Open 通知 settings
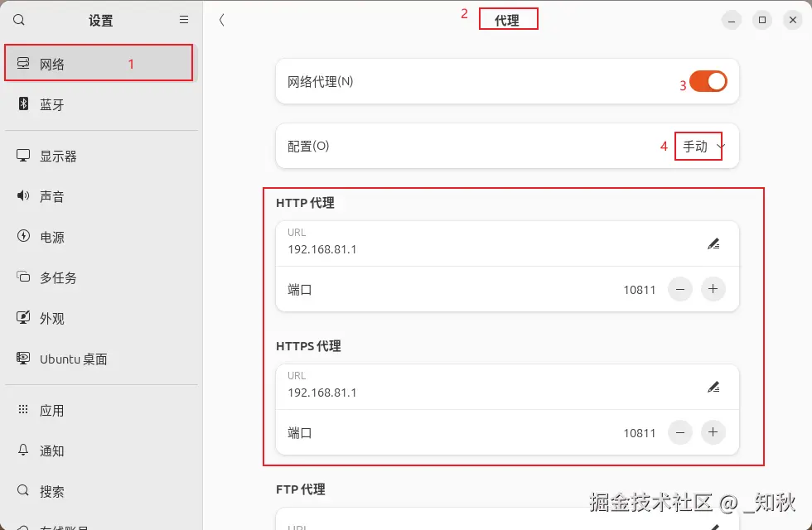The image size is (812, 530). point(101,450)
